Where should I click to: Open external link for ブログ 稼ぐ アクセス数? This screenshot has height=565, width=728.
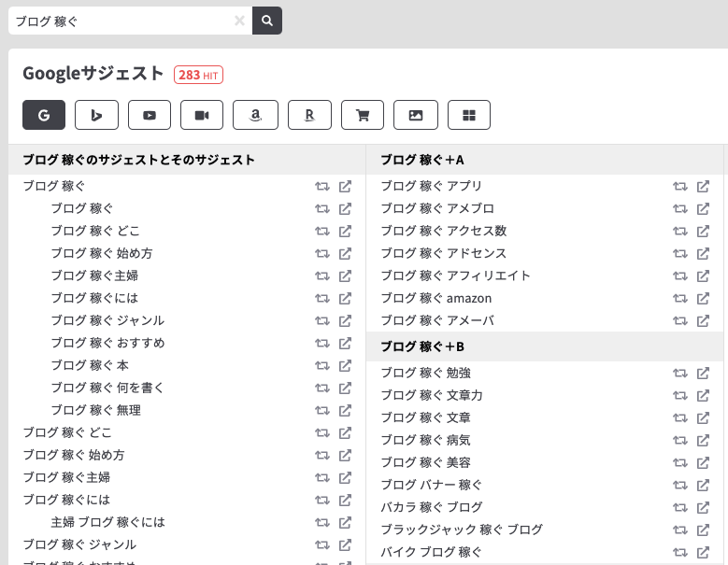tap(703, 231)
